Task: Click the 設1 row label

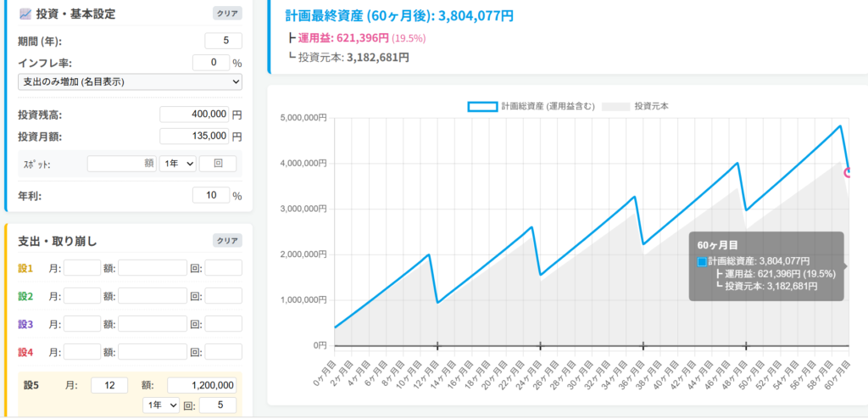Action: (25, 268)
